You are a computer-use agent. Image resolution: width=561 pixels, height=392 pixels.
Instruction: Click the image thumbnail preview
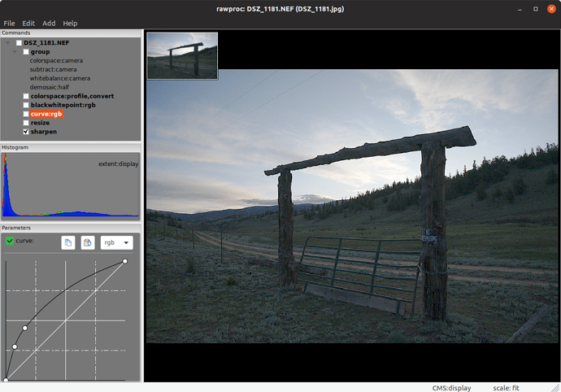tap(182, 56)
